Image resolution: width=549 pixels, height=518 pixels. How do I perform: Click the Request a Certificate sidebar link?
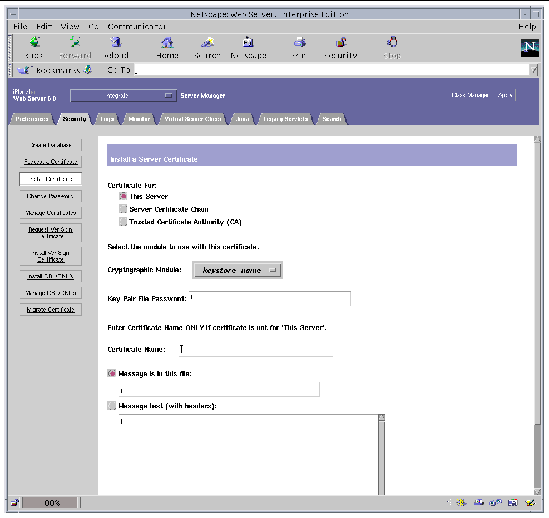tap(51, 161)
